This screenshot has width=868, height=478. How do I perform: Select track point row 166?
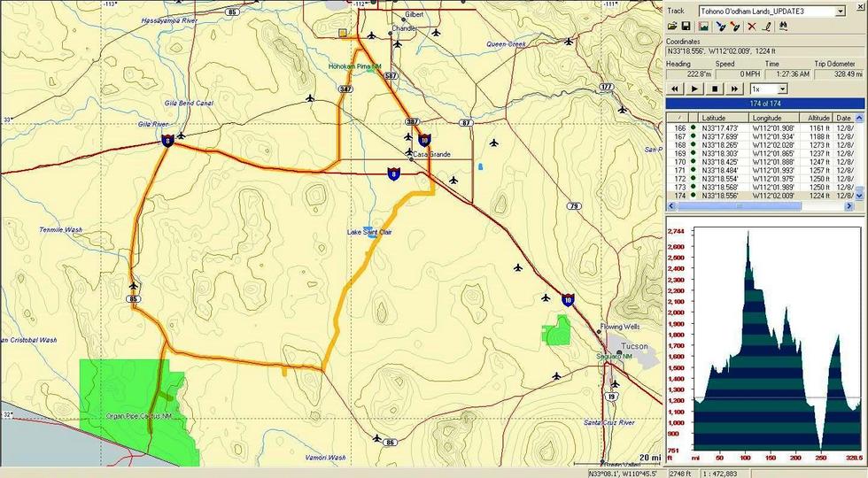[761, 127]
